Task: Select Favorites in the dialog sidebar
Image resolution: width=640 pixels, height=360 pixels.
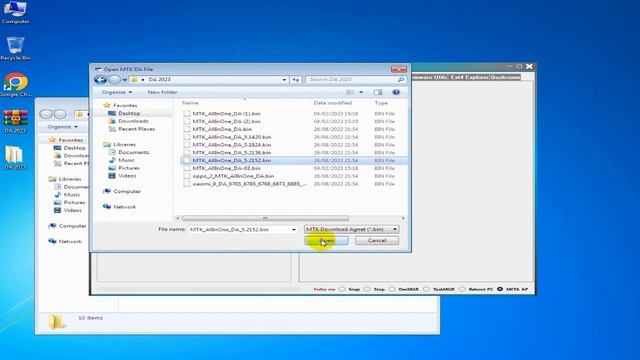Action: 125,105
